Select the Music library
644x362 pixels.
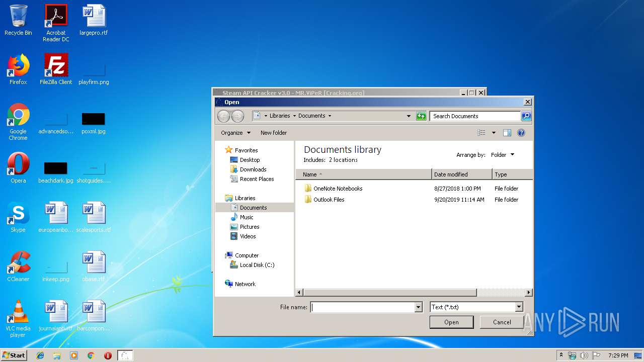point(242,217)
